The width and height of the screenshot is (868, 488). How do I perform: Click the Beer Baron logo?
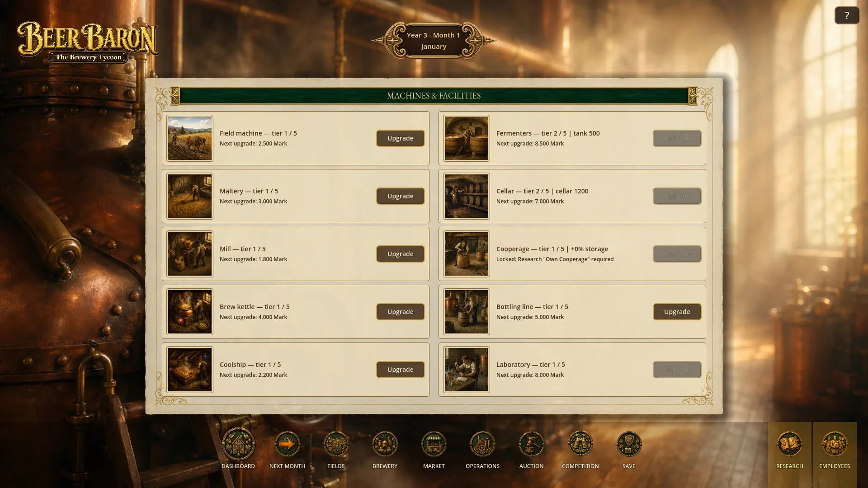click(88, 42)
